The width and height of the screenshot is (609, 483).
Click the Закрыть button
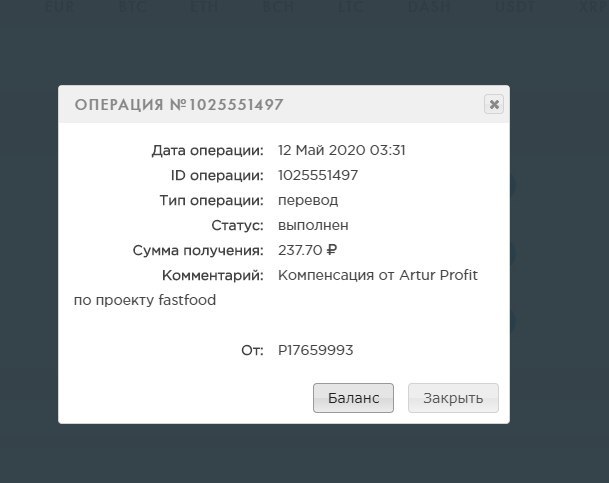click(x=453, y=398)
